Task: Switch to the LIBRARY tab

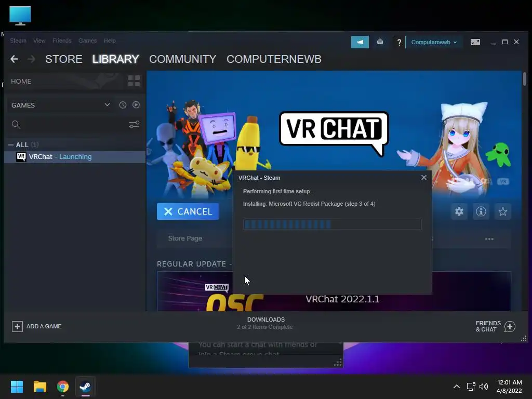Action: tap(116, 59)
